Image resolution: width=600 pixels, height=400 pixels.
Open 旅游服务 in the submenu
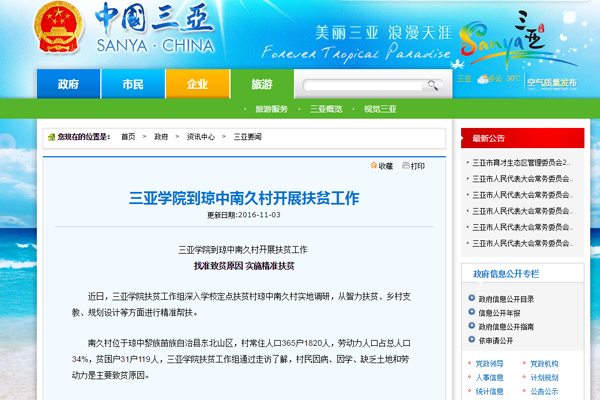point(271,108)
